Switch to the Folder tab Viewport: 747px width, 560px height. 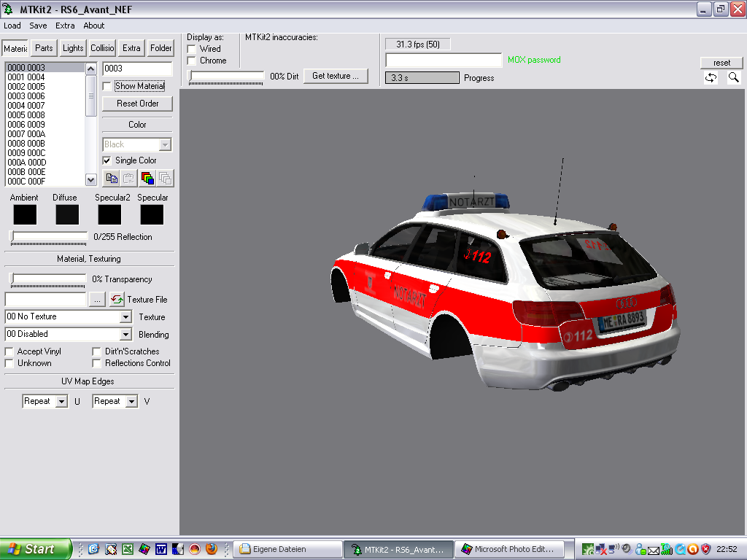[161, 48]
